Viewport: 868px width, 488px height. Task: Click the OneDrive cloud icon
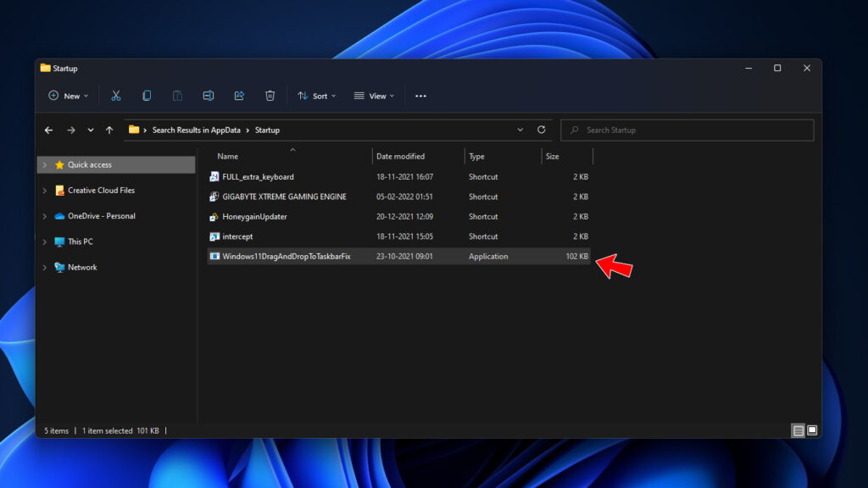tap(59, 216)
